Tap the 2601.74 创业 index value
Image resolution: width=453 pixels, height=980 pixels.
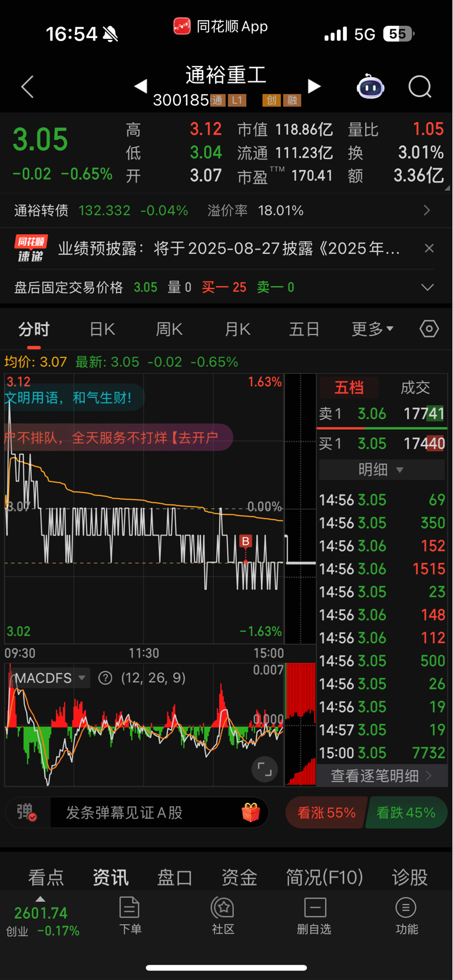click(x=41, y=913)
